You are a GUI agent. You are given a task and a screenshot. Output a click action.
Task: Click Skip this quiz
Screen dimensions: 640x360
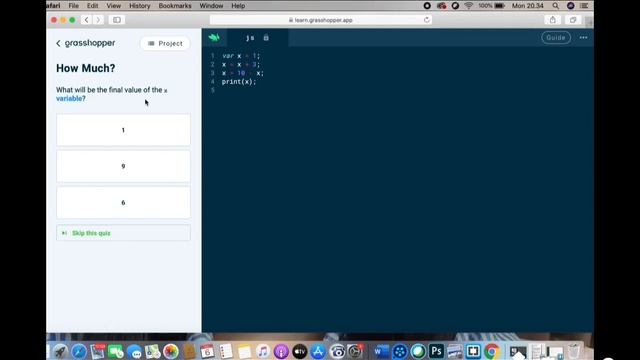(123, 233)
